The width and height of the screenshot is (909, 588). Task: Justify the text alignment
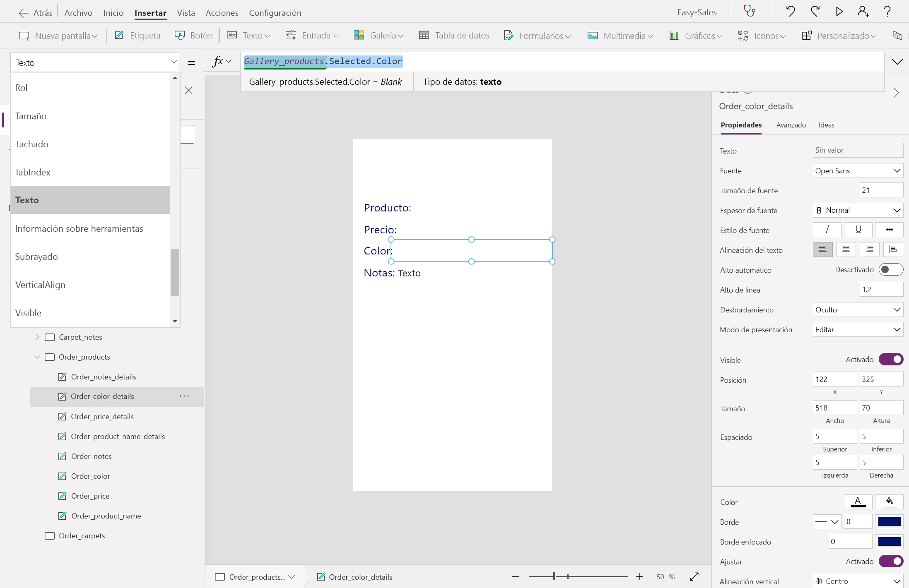click(x=893, y=250)
